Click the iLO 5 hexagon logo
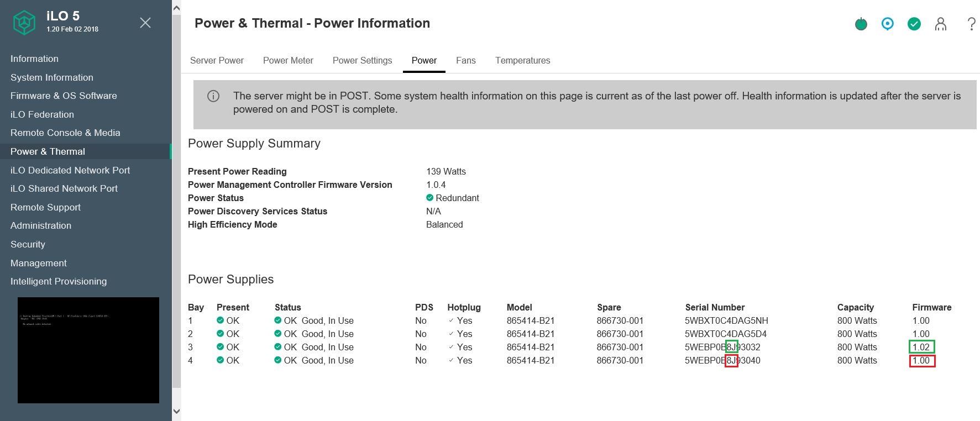The width and height of the screenshot is (980, 421). tap(24, 23)
